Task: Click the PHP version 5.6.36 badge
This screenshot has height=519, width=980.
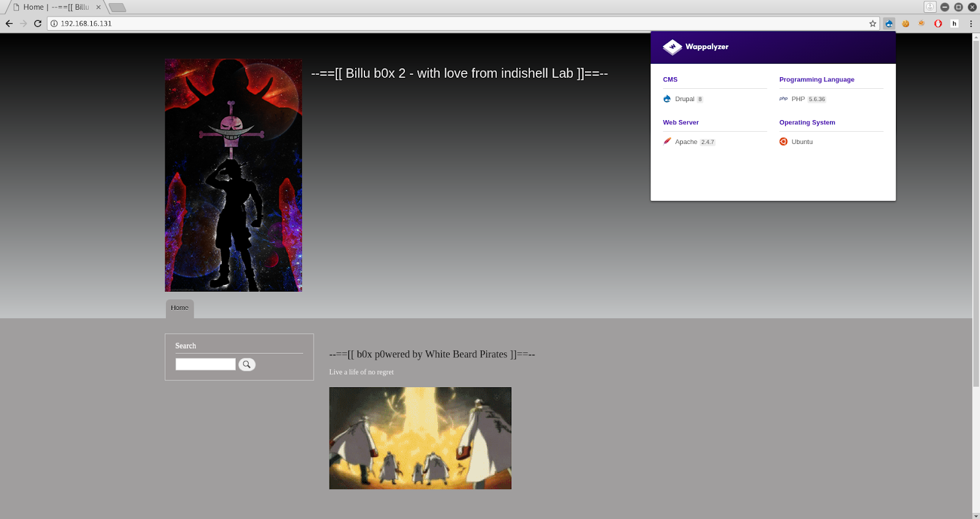Action: click(x=816, y=99)
